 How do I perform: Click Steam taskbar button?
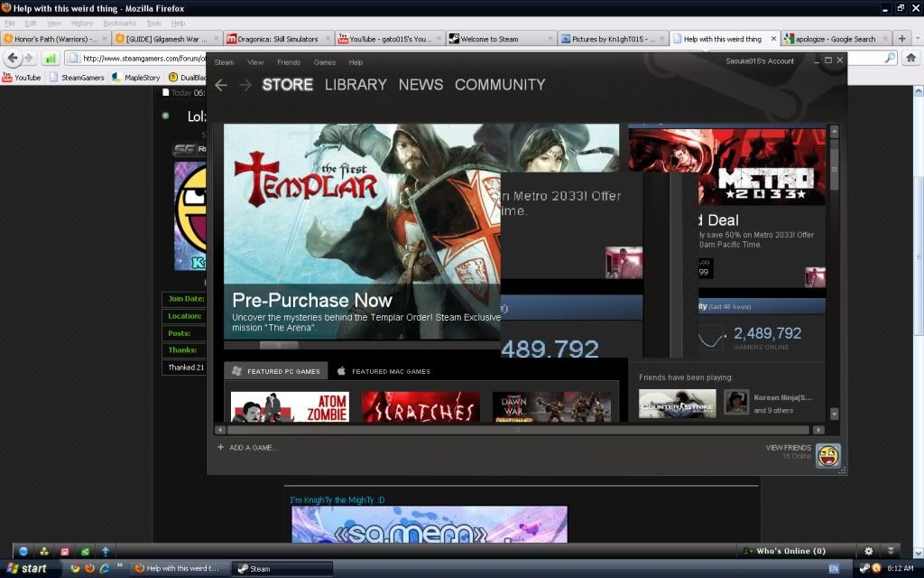282,569
